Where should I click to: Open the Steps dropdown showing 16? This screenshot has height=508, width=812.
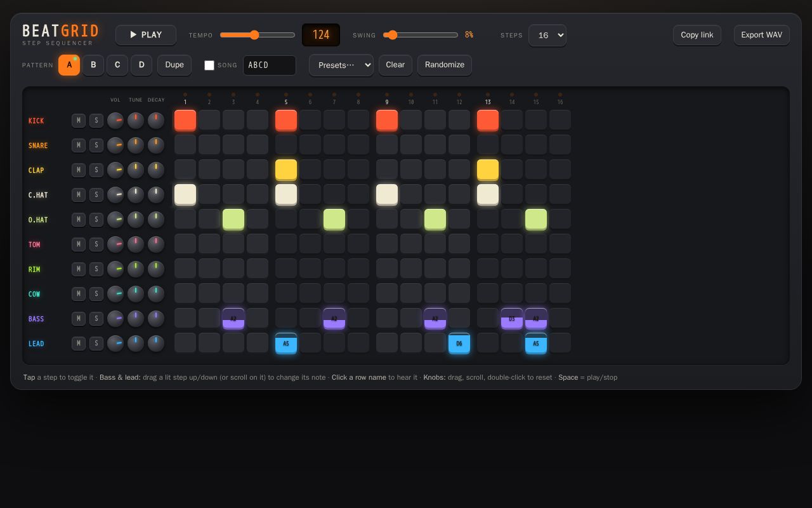coord(547,35)
